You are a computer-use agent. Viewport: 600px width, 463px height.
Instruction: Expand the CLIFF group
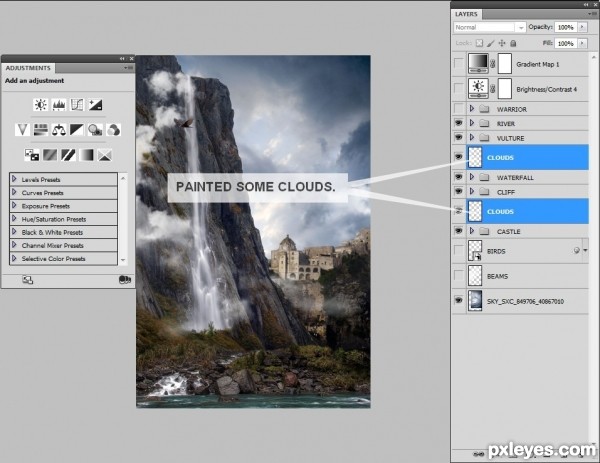472,192
